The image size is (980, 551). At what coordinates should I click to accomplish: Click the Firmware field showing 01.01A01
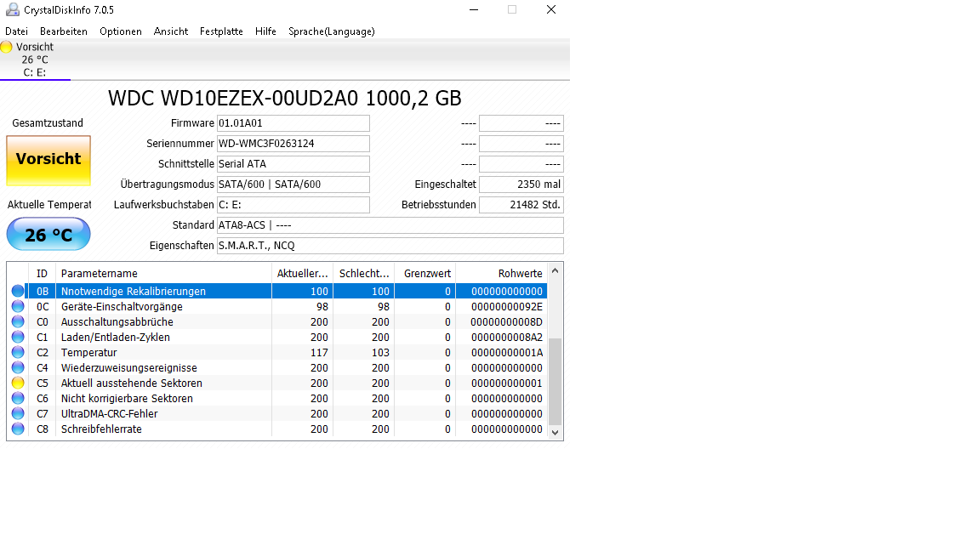pyautogui.click(x=293, y=123)
